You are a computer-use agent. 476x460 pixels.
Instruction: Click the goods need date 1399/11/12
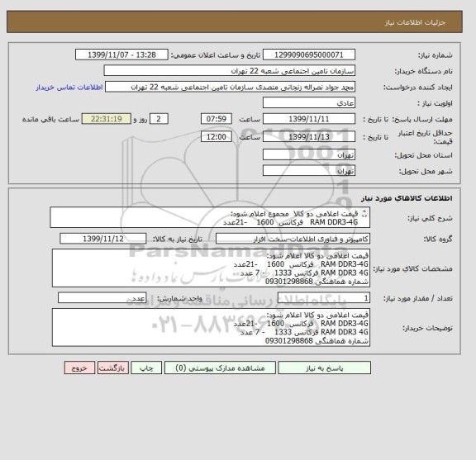103,239
